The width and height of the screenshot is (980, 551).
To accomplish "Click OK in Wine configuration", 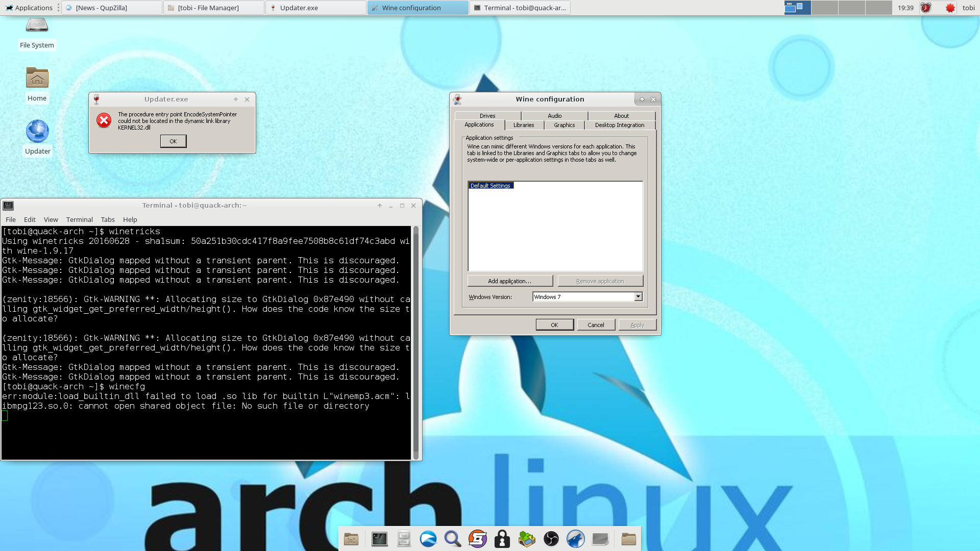I will click(x=555, y=325).
